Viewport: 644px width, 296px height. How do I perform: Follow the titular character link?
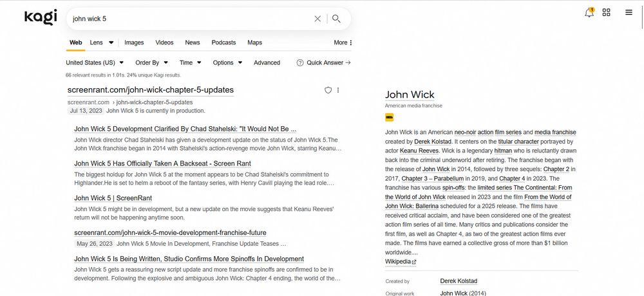pos(518,142)
